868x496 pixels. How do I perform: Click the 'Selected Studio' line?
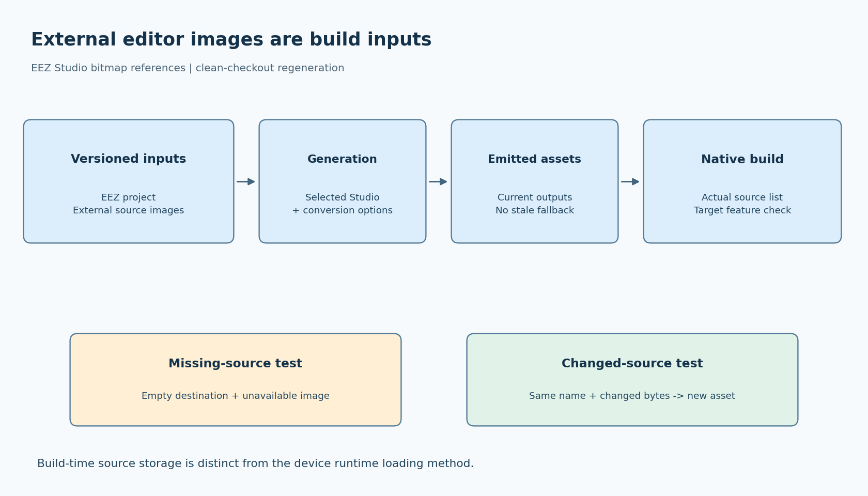click(343, 198)
